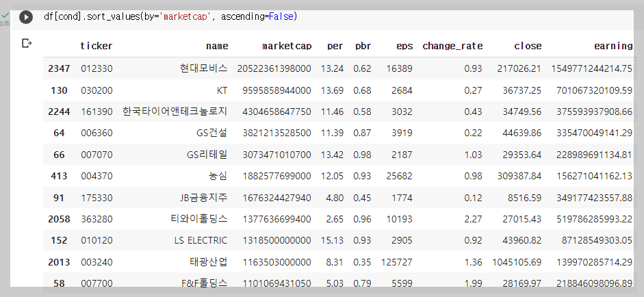Select row index 413

coord(59,176)
